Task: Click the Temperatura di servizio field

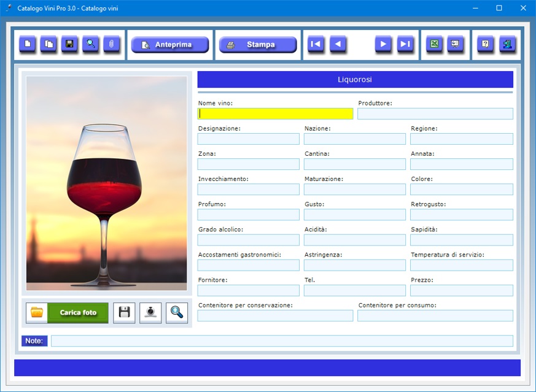Action: point(462,265)
